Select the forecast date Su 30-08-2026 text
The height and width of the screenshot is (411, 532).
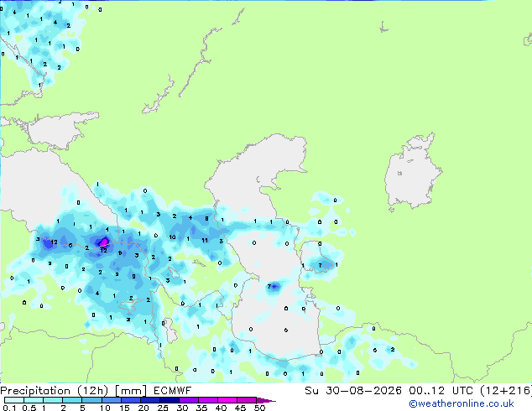(353, 391)
